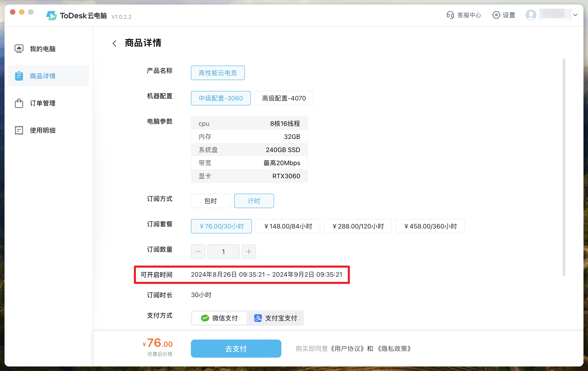
Task: Open the 《隐私政策》 link
Action: pos(394,349)
